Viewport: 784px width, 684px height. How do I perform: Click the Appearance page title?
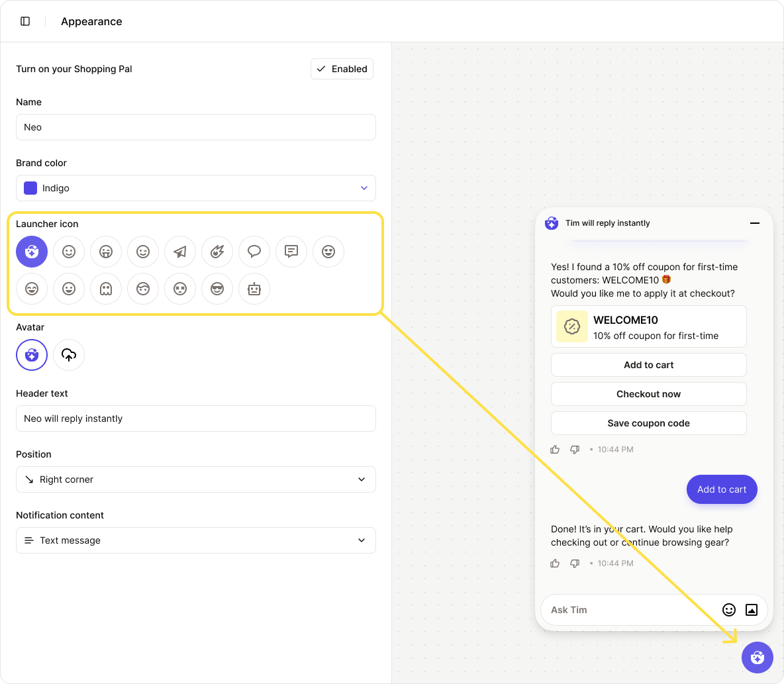91,21
